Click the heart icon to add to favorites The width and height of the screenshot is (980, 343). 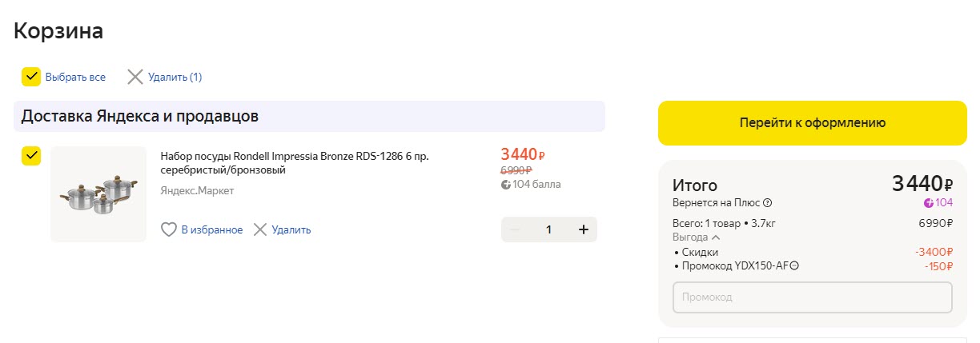[169, 230]
